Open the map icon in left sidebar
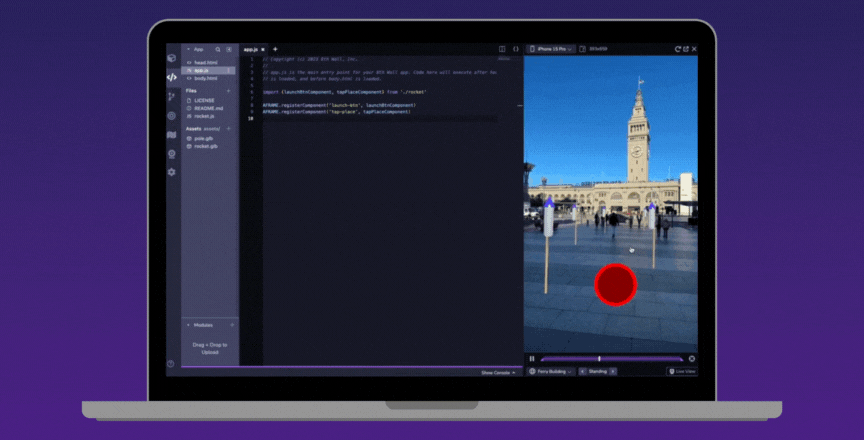The height and width of the screenshot is (440, 864). pyautogui.click(x=171, y=135)
